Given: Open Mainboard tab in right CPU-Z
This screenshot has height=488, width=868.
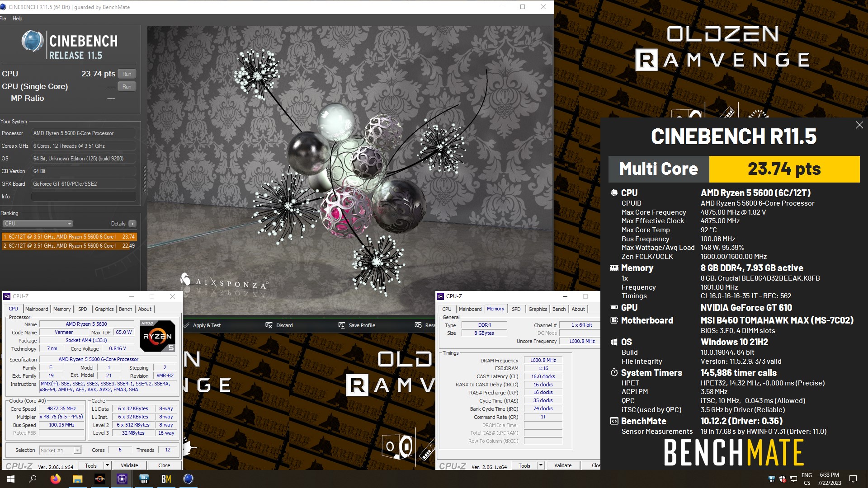Looking at the screenshot, I should click(470, 309).
